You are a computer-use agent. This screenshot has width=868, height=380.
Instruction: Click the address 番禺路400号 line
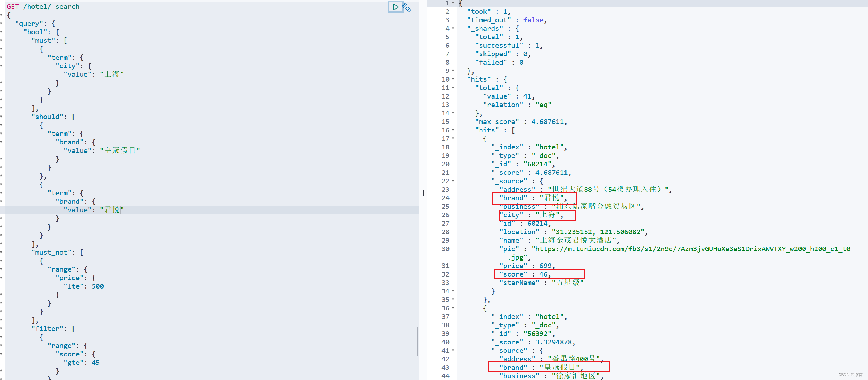[x=551, y=359]
